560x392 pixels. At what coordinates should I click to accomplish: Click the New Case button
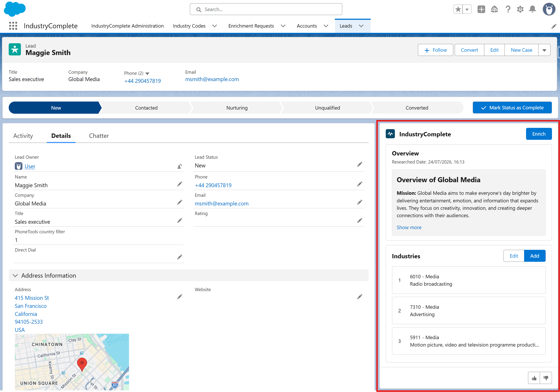pos(521,50)
